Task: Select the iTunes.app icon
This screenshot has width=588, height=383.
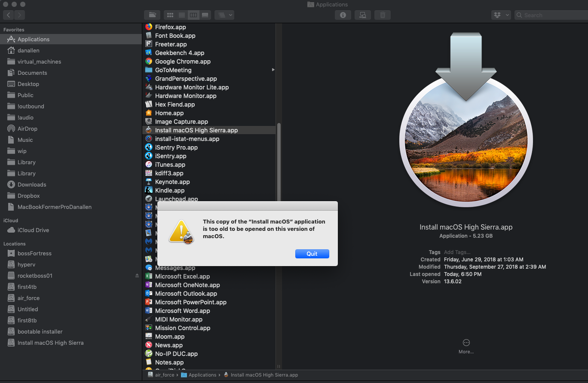Action: (x=149, y=165)
